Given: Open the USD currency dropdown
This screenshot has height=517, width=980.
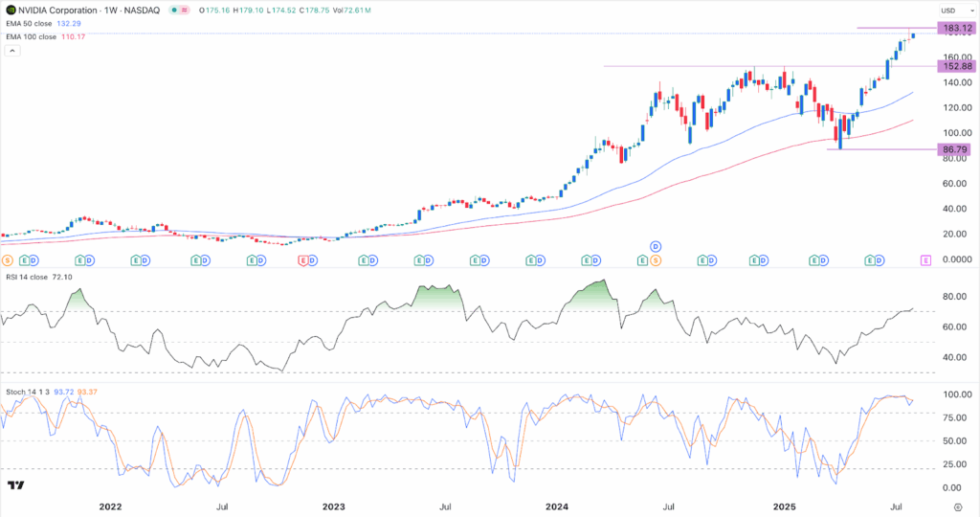Looking at the screenshot, I should coord(957,10).
